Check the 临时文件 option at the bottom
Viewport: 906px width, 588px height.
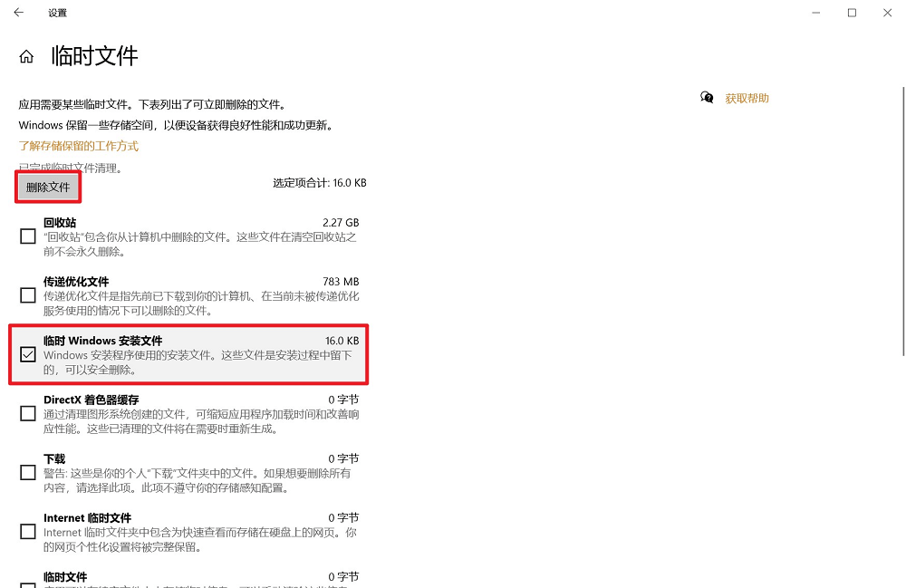(27, 584)
